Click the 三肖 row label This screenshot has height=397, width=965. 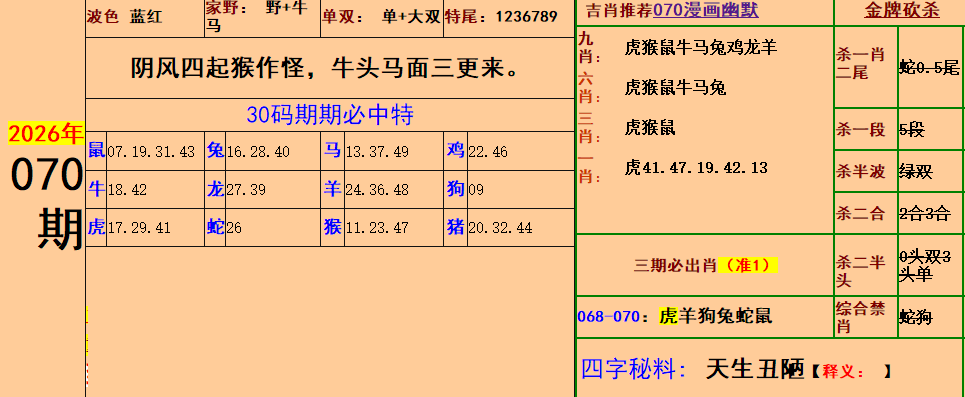(x=590, y=127)
